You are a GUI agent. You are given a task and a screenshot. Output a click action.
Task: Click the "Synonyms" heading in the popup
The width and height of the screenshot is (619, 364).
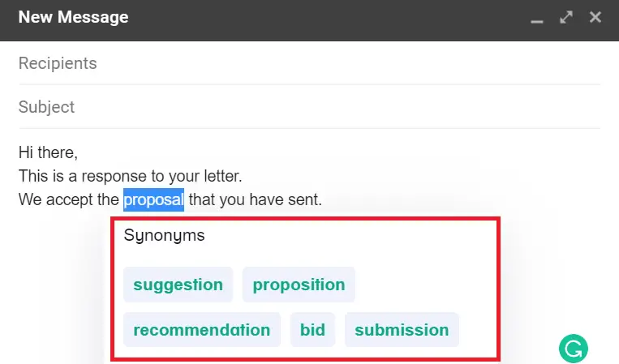click(164, 235)
